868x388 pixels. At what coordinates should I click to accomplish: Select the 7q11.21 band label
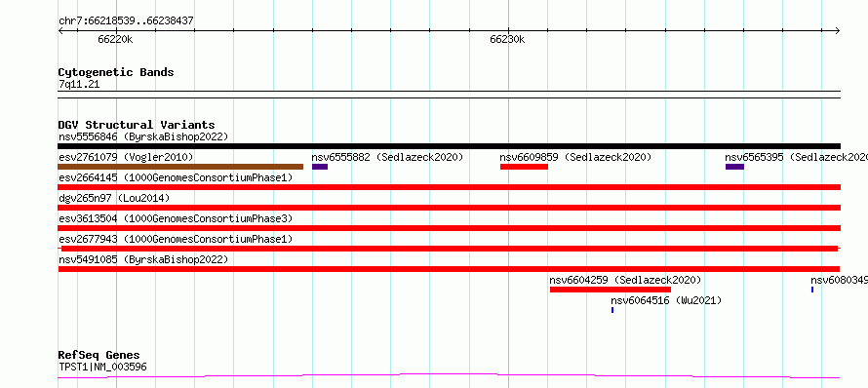[x=79, y=85]
